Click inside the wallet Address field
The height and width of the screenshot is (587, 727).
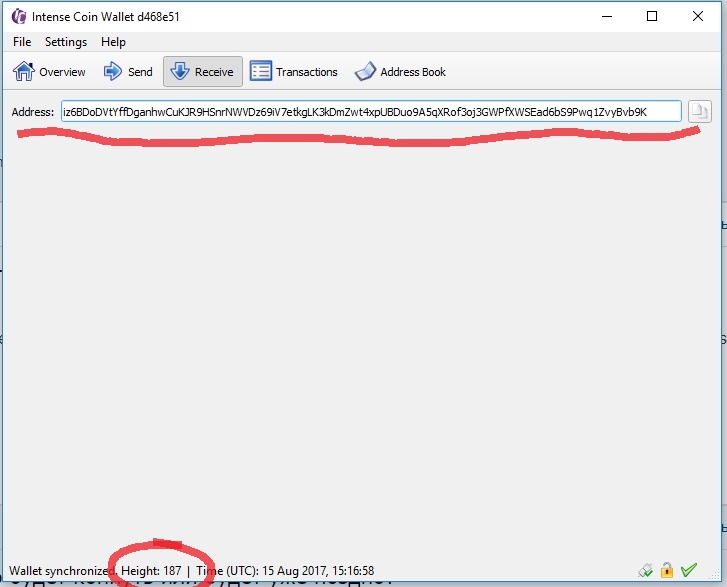[371, 112]
